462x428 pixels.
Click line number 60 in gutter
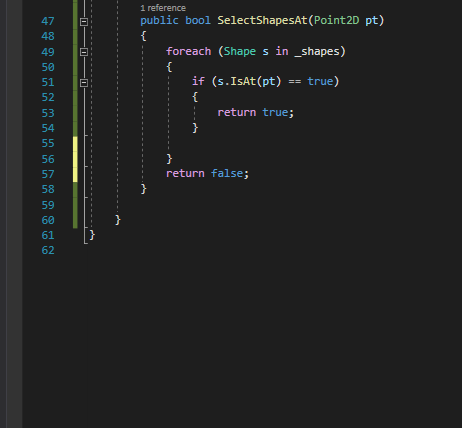48,220
